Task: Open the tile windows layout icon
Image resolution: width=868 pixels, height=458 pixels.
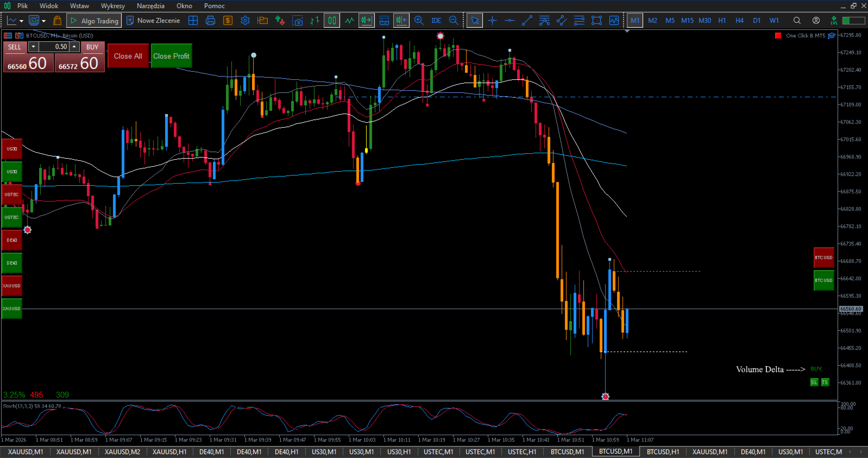Action: coord(193,21)
